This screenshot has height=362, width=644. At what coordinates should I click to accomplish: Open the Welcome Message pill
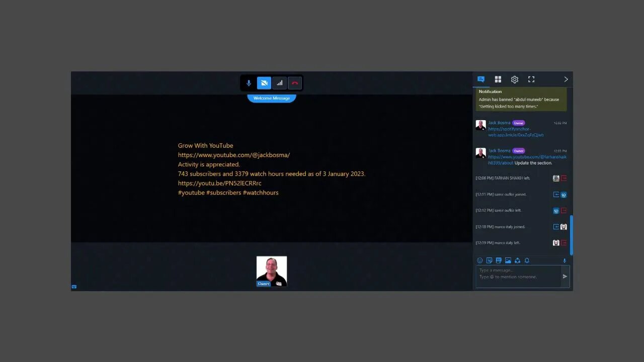(272, 98)
